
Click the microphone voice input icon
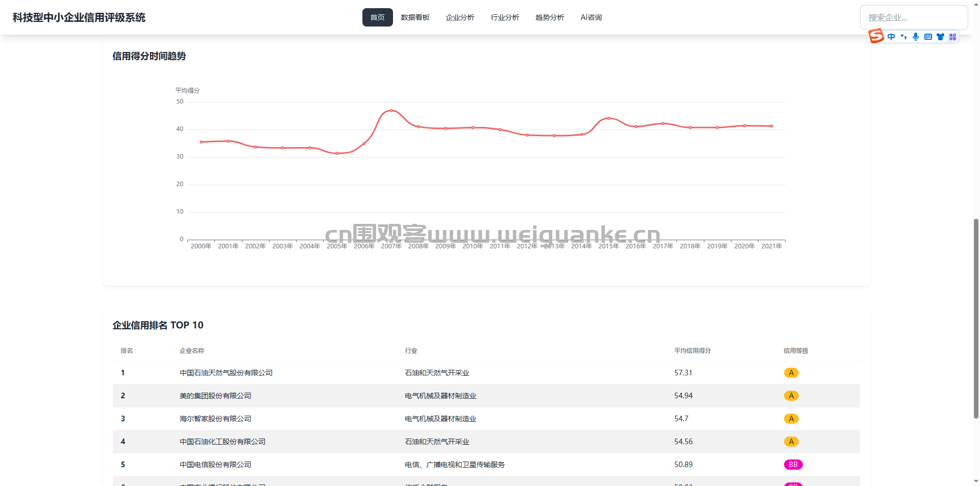pos(916,37)
